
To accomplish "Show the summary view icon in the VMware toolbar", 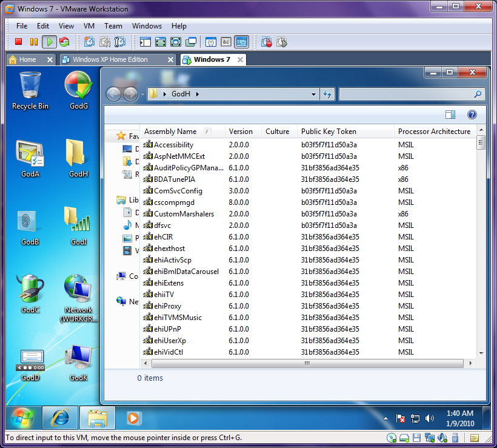I will point(211,42).
